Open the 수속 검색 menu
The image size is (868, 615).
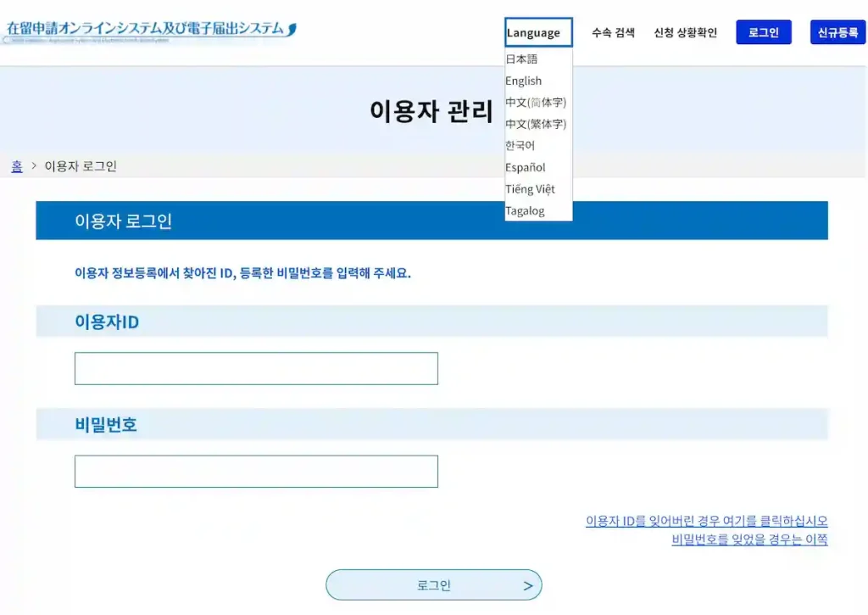tap(613, 32)
